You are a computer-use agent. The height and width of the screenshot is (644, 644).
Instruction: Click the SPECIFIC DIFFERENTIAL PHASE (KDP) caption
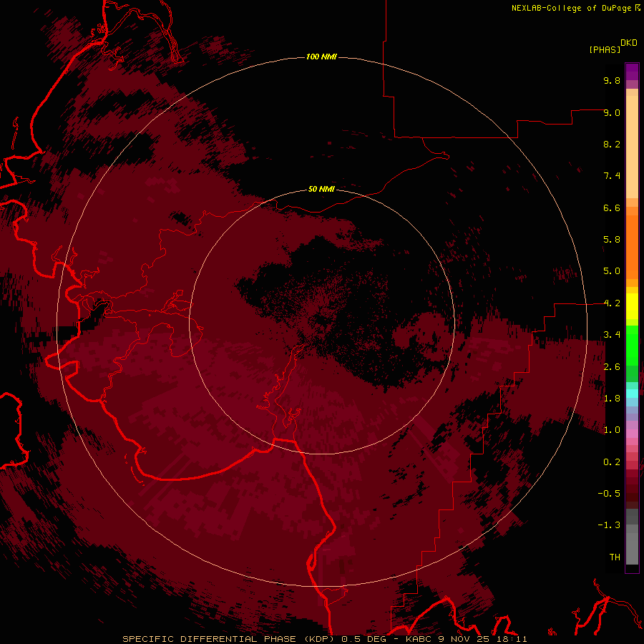point(230,639)
